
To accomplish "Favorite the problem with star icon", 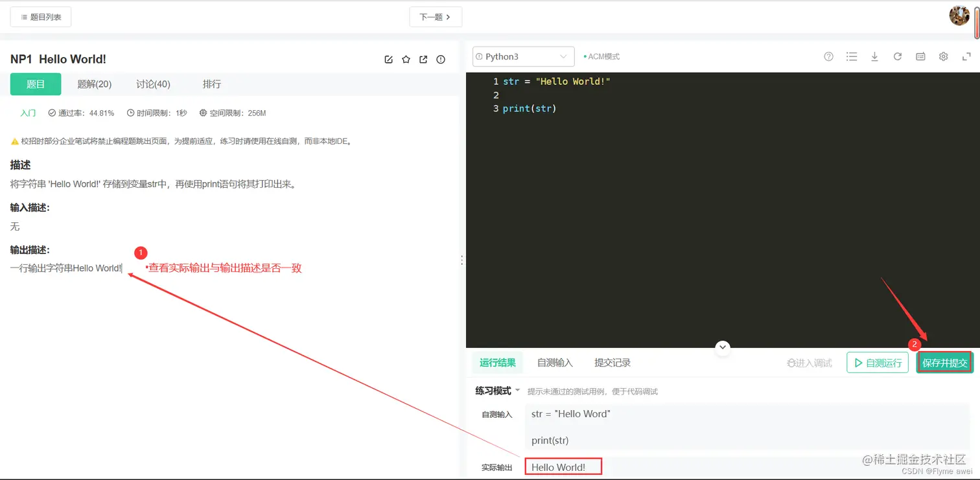I will 406,60.
